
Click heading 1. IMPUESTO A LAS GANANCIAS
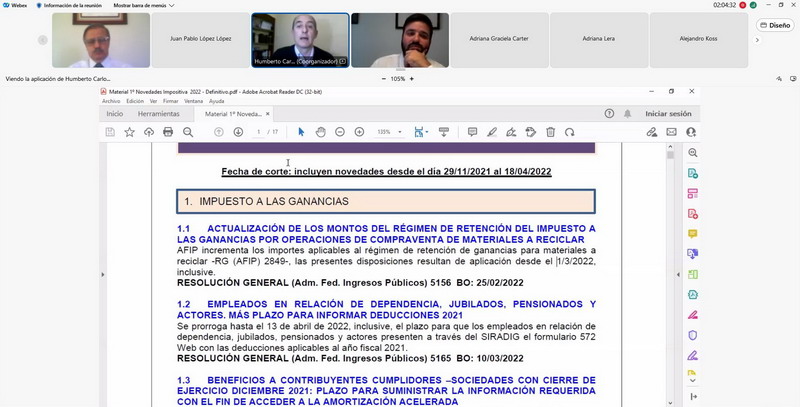point(386,201)
